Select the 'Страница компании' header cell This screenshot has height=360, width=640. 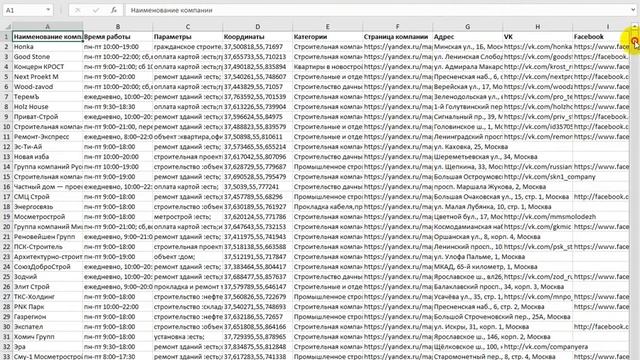(x=398, y=37)
